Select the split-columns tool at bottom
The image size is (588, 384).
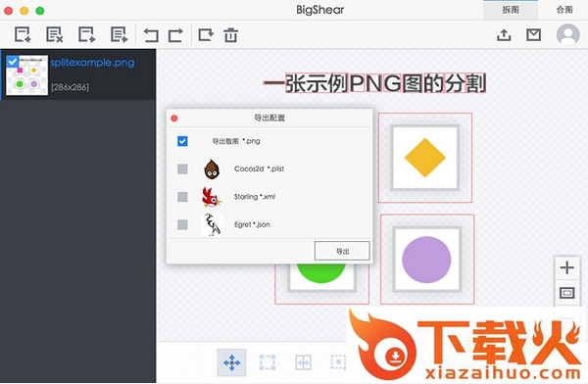tap(303, 362)
